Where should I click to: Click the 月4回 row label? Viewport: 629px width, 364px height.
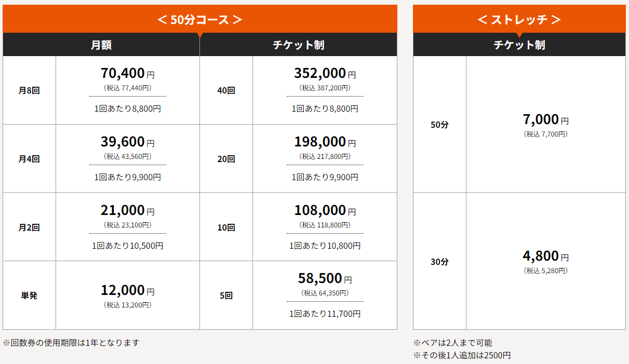(x=29, y=159)
